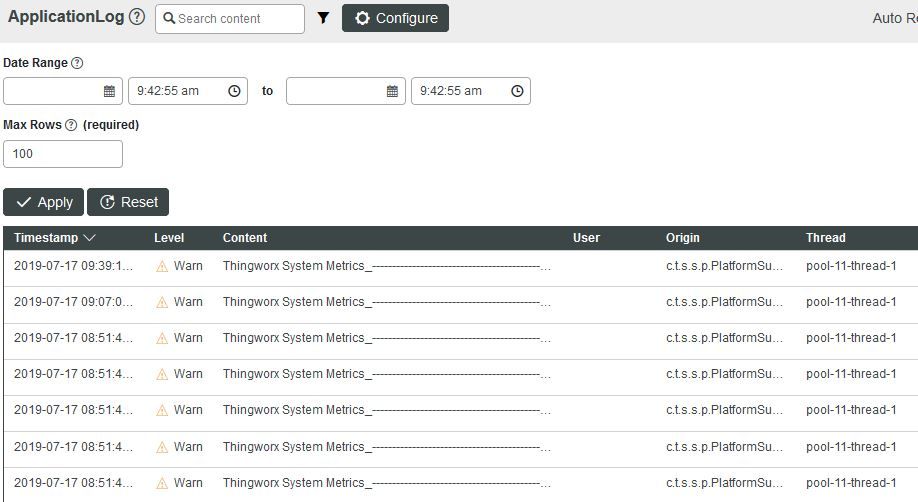The image size is (918, 502).
Task: Apply the log filter settings
Action: pos(43,202)
